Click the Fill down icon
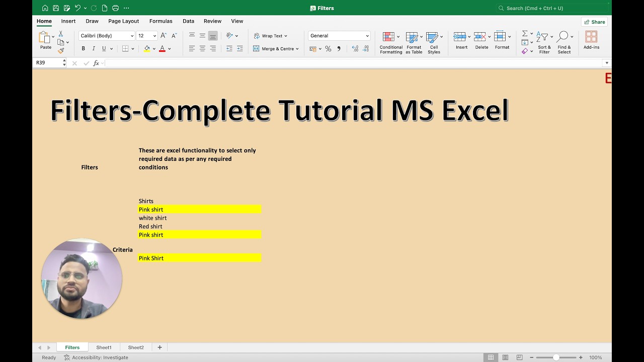The width and height of the screenshot is (644, 362). tap(525, 42)
